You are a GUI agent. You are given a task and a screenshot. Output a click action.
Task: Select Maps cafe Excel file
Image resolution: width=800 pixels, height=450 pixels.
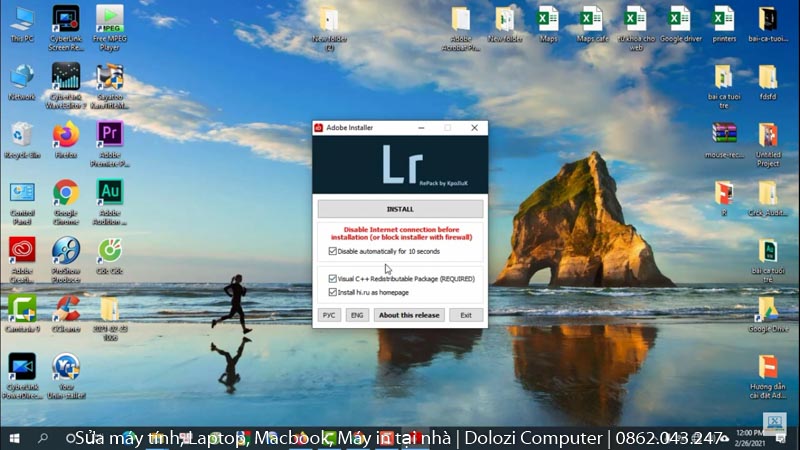tap(592, 24)
